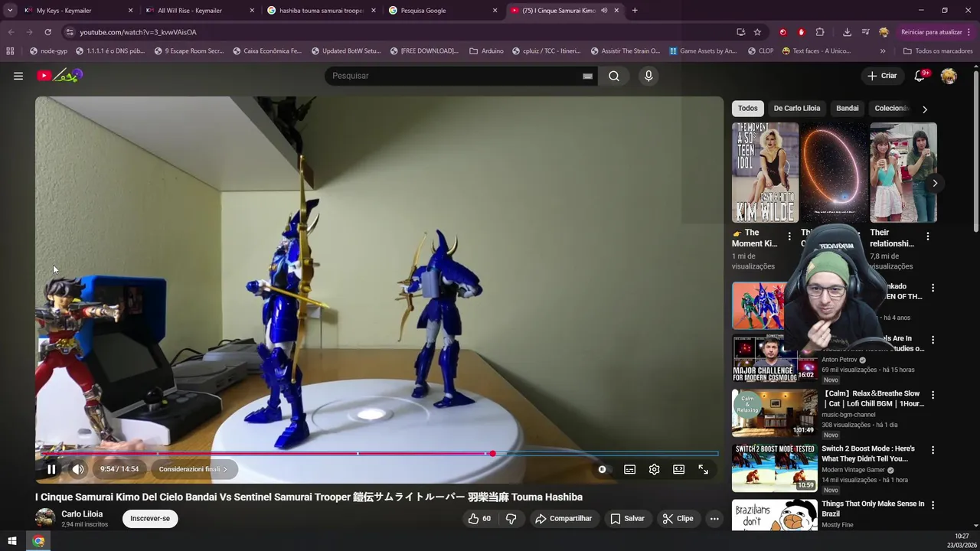Open options for 'The Moment Ki...' short
The image size is (980, 551).
789,236
